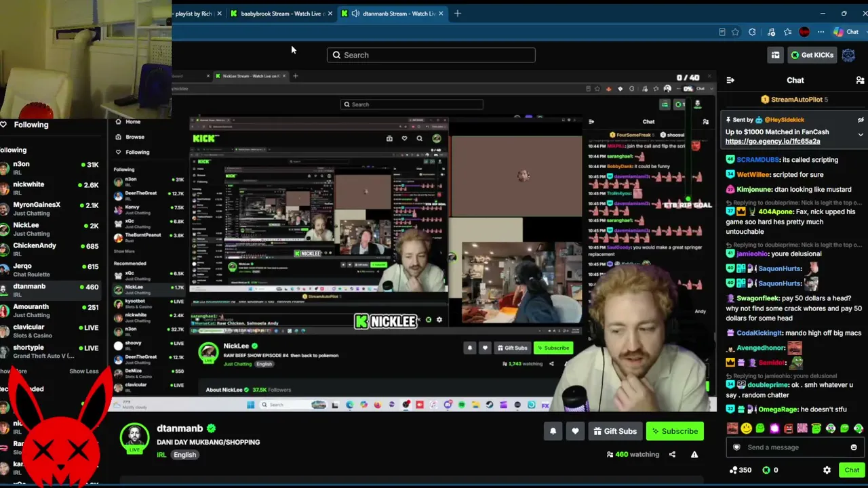This screenshot has height=488, width=868.
Task: Open MyronGainesX channel in sidebar
Action: coord(51,209)
